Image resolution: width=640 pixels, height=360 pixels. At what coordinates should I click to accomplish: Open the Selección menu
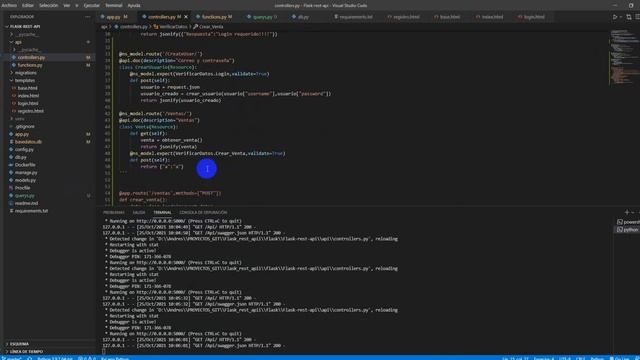pos(49,5)
